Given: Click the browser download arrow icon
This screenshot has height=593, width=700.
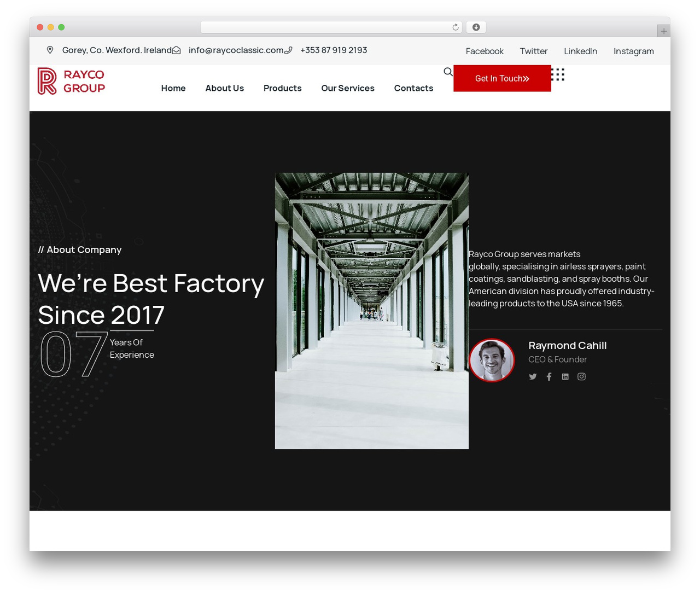Looking at the screenshot, I should point(476,27).
